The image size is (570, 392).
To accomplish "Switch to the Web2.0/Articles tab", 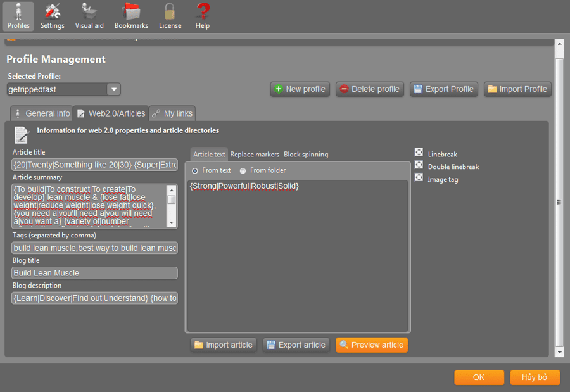I will point(111,113).
